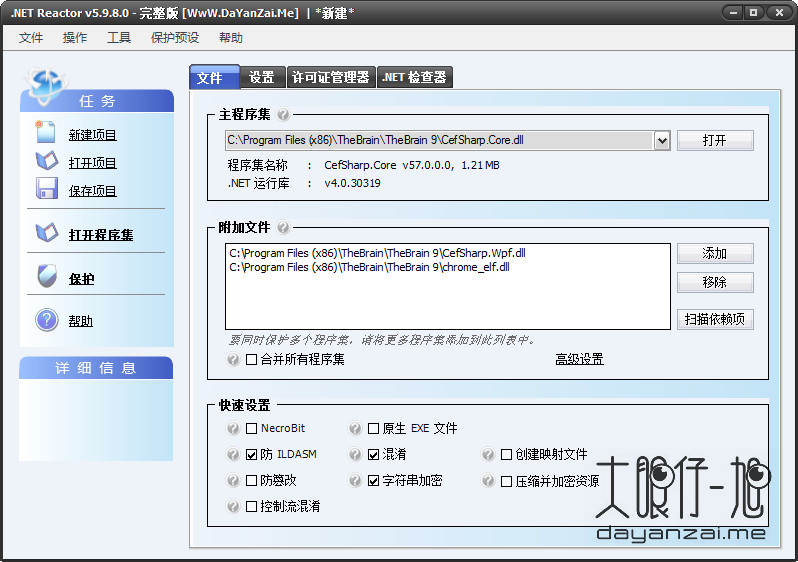The height and width of the screenshot is (562, 798).
Task: Click help icon beside 防 ILDASM
Action: click(x=233, y=454)
